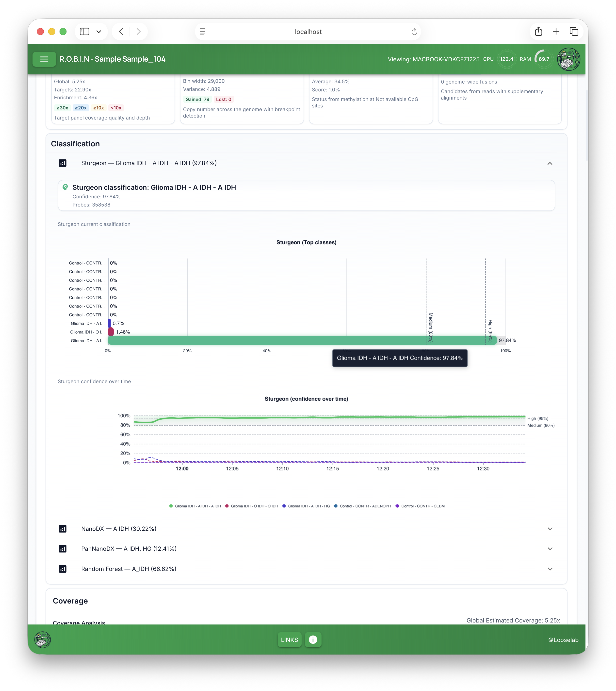The image size is (616, 691).
Task: Click the ROBIN logo in the footer
Action: coord(43,639)
